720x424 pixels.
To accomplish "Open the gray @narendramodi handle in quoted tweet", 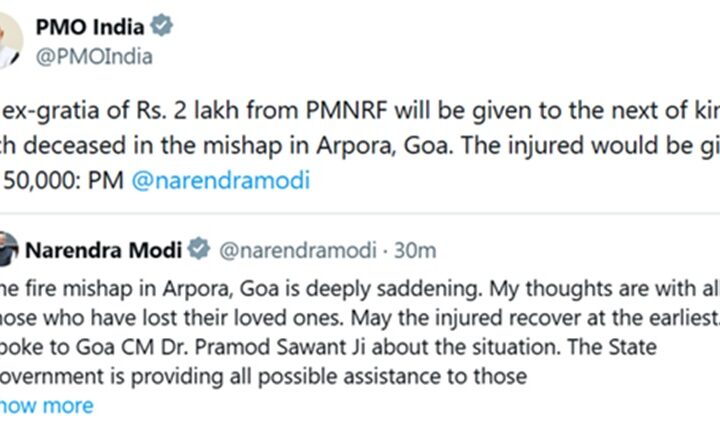I will pos(285,249).
